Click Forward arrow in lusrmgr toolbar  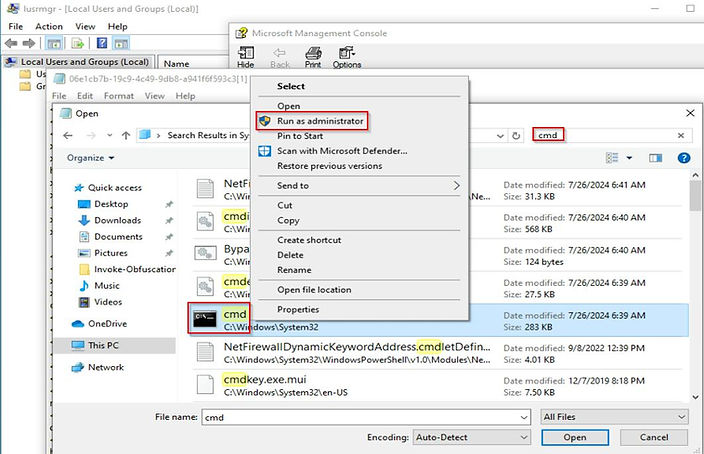(x=29, y=43)
